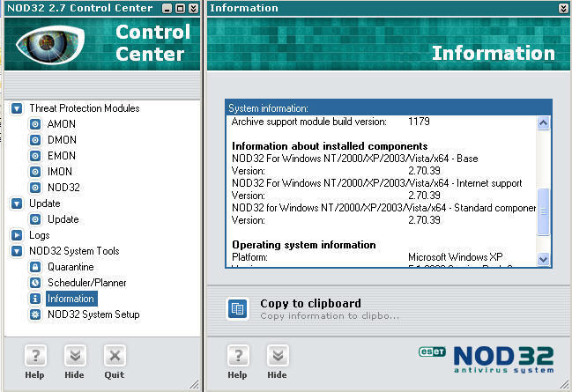Click the EMON module icon
Viewport: 572px width, 392px height.
coord(35,156)
